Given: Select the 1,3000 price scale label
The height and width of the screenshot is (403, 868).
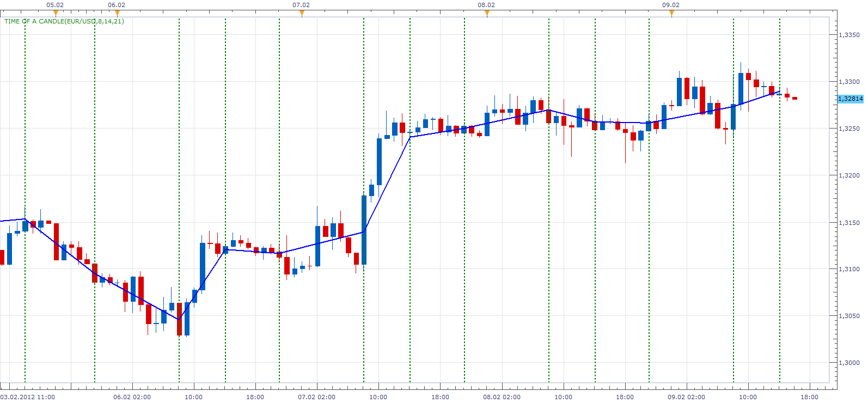Looking at the screenshot, I should [x=849, y=363].
